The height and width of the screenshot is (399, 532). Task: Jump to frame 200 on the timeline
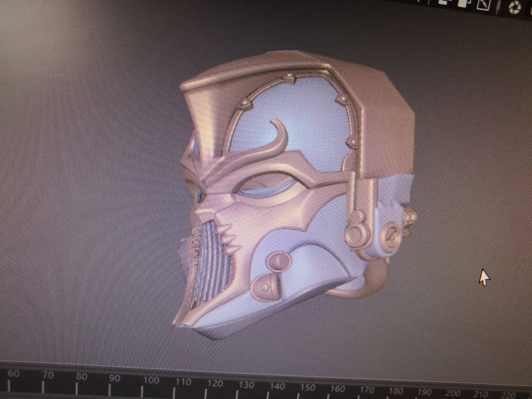point(452,393)
